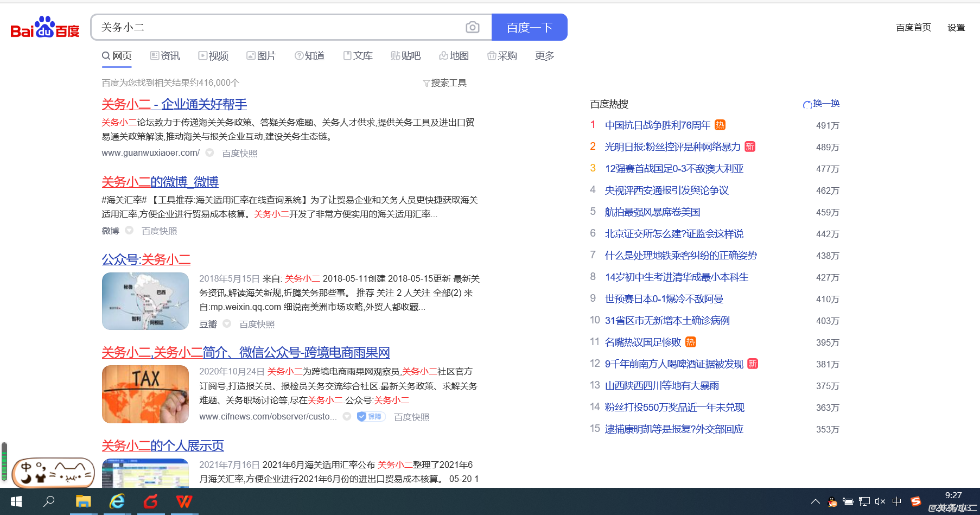The width and height of the screenshot is (980, 515).
Task: Open 百度快照 for the 豆瓣 result
Action: point(257,325)
